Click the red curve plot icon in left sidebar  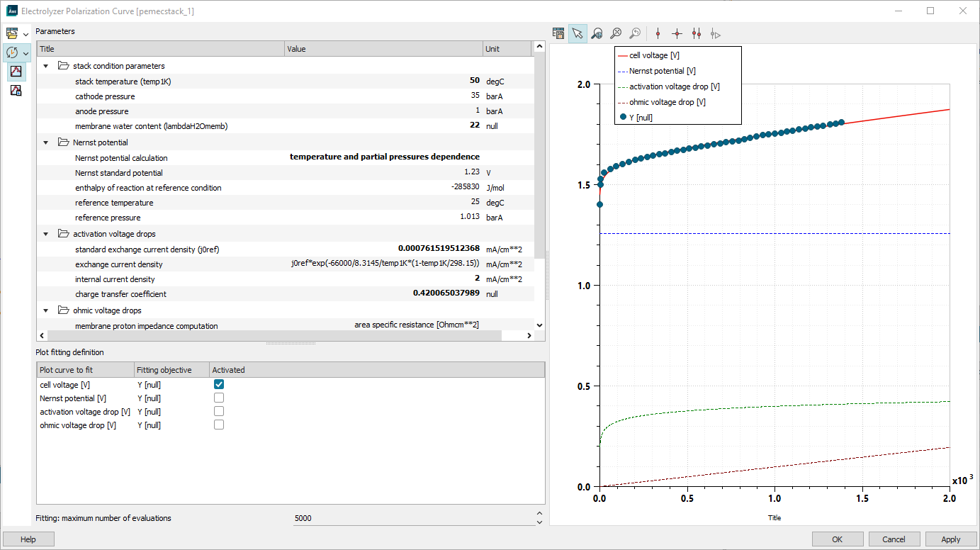16,71
